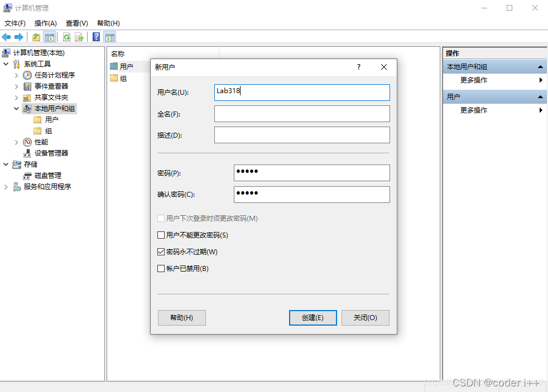Image resolution: width=548 pixels, height=392 pixels.
Task: Click the 密码(P) input field
Action: pos(312,173)
